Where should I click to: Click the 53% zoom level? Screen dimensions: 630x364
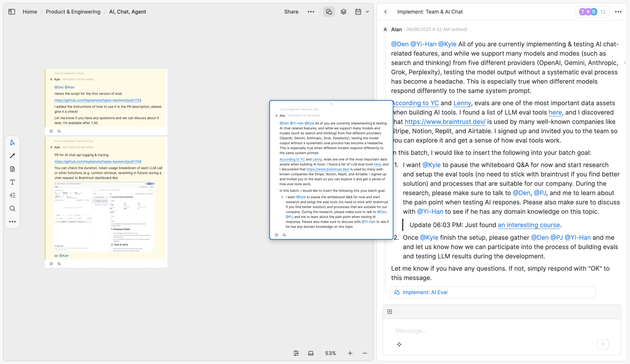[x=330, y=353]
